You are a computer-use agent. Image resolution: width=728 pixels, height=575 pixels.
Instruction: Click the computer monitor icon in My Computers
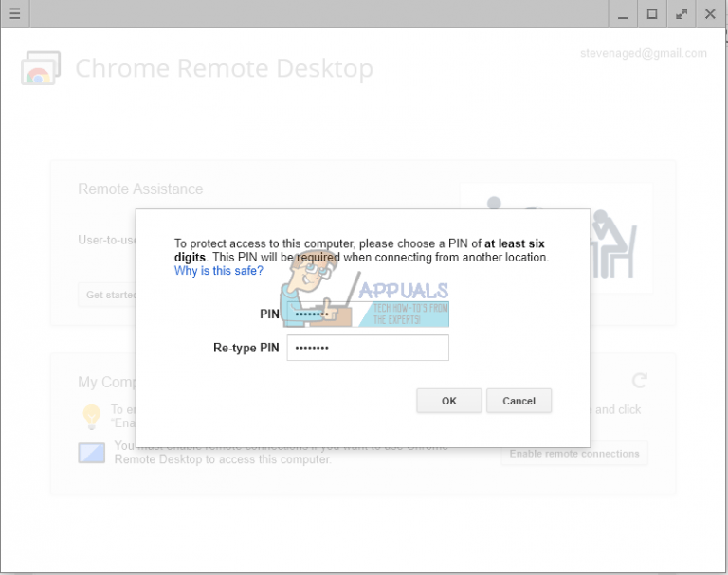pos(91,453)
